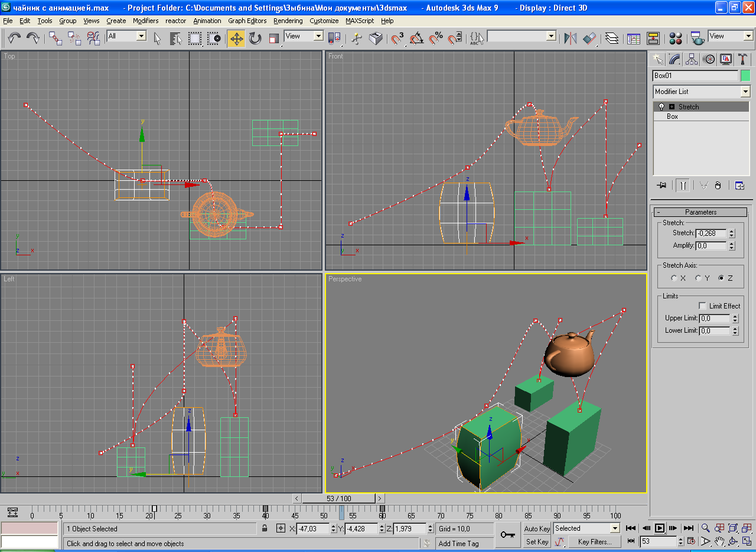Activate the Unlink Selection tool
Image resolution: width=756 pixels, height=552 pixels.
pyautogui.click(x=75, y=38)
